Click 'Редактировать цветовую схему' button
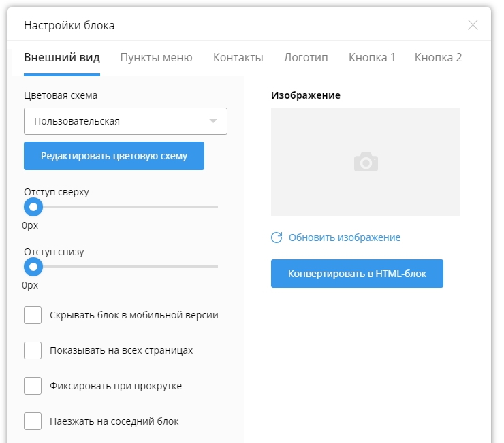The width and height of the screenshot is (504, 443). [x=114, y=156]
